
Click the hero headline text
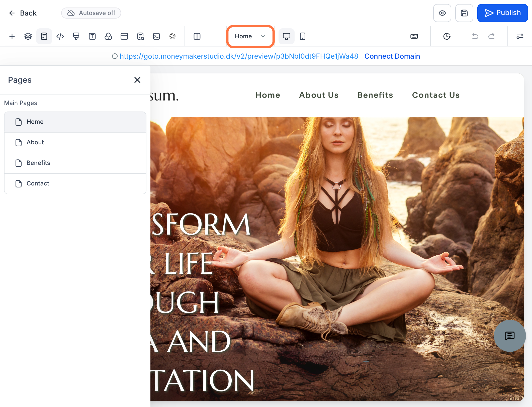coord(203,302)
